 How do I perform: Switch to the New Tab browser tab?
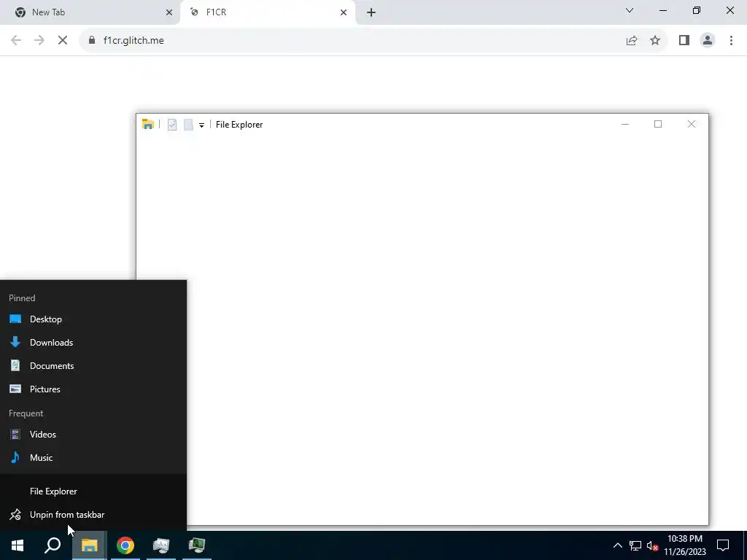tap(89, 12)
